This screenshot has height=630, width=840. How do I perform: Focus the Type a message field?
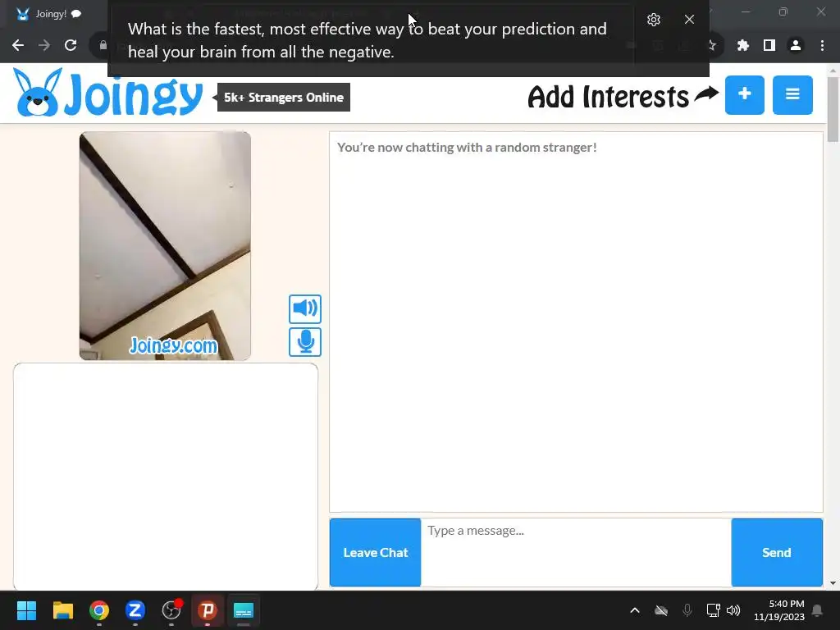576,552
